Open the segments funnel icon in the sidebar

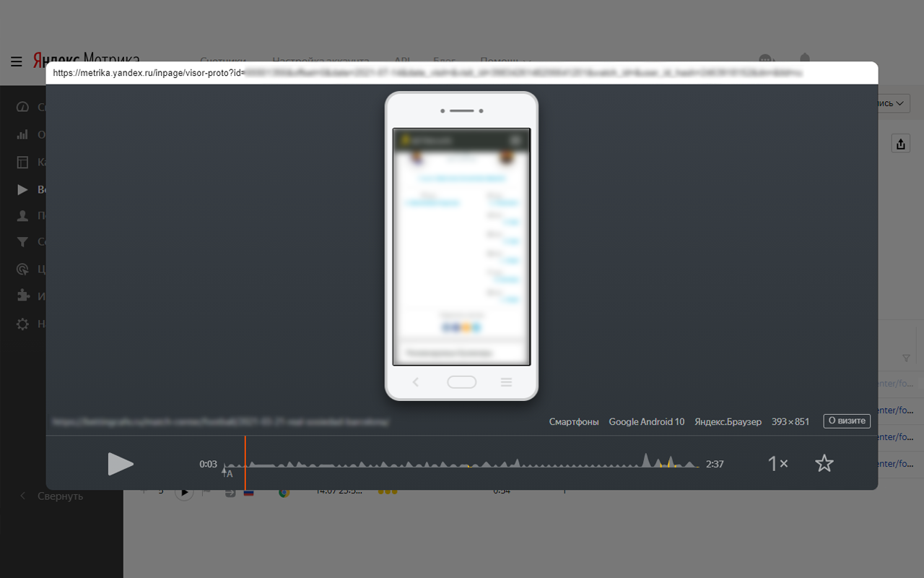tap(22, 242)
